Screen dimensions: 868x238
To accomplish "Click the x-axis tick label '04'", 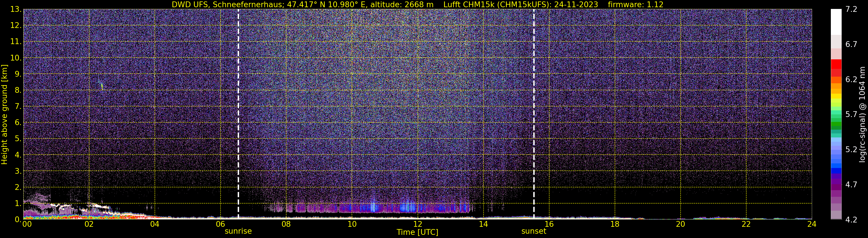I will click(x=155, y=224).
